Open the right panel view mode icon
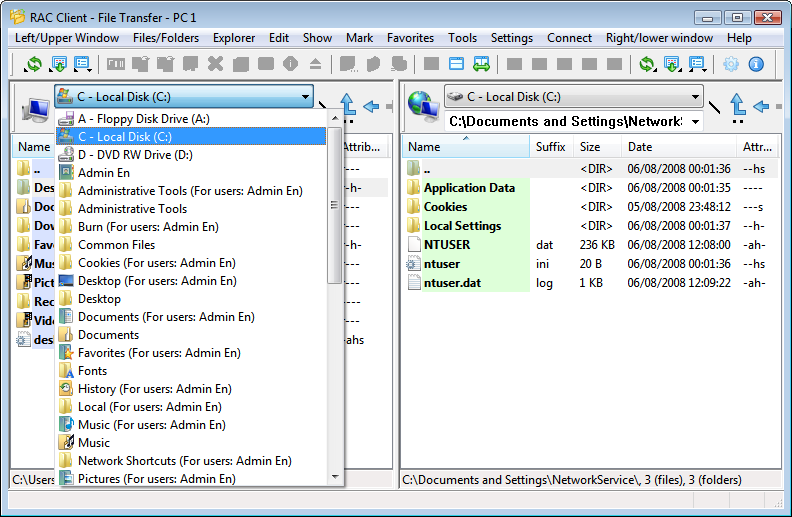This screenshot has width=792, height=517. (x=697, y=64)
